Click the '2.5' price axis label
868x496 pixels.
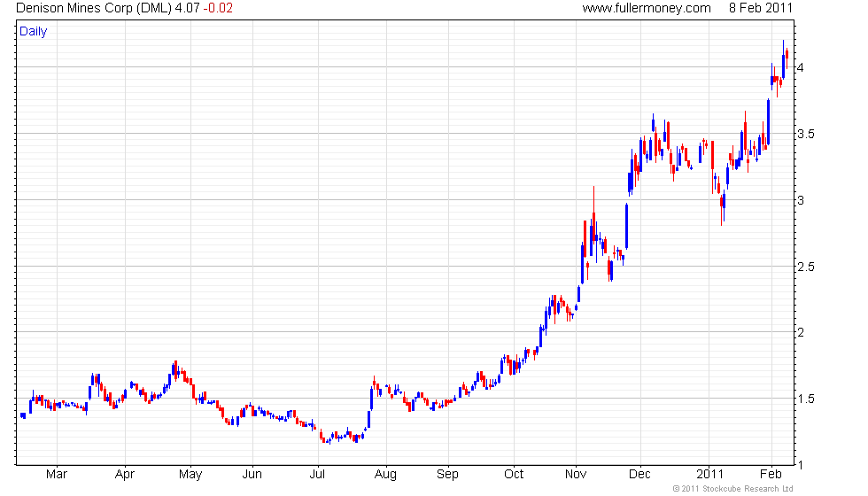click(805, 267)
